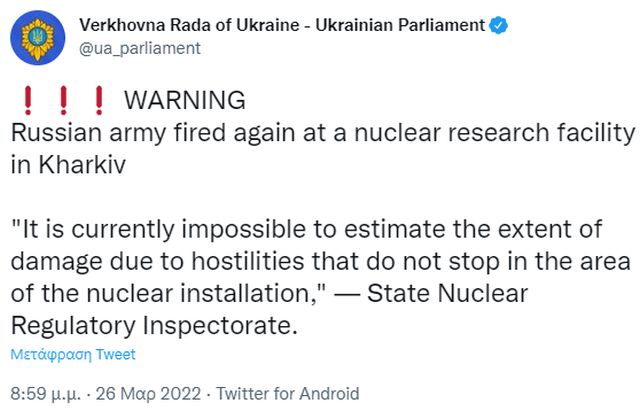Screen dimensions: 640x411
Task: Click the third red exclamation mark emoji
Action: pyautogui.click(x=98, y=101)
